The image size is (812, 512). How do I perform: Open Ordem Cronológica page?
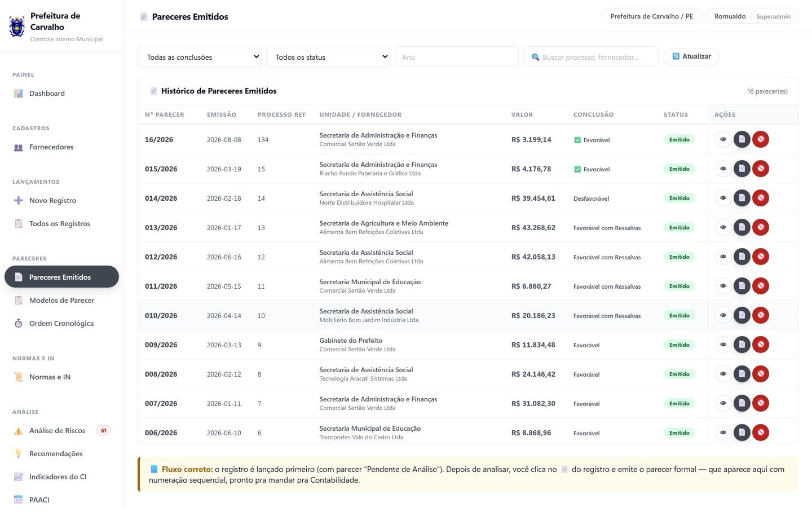click(x=61, y=324)
